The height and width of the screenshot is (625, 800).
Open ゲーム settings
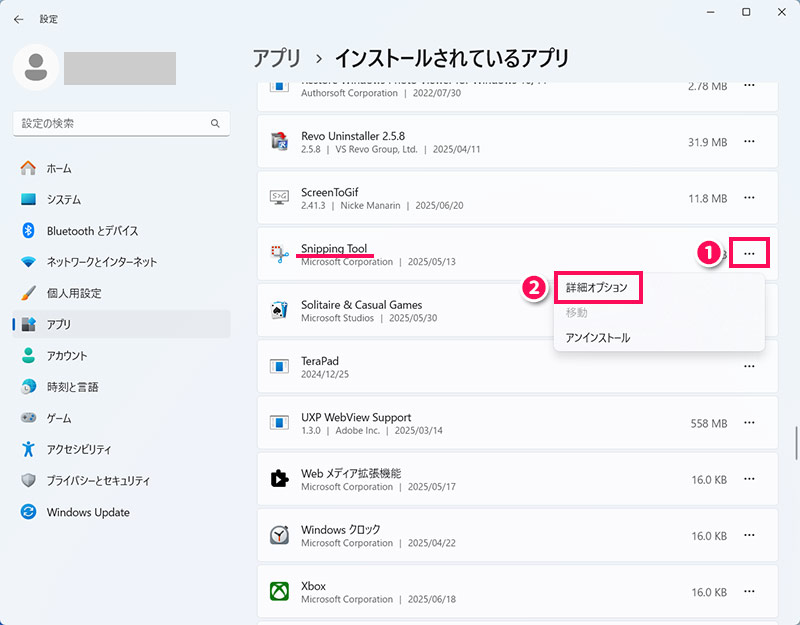pos(121,418)
